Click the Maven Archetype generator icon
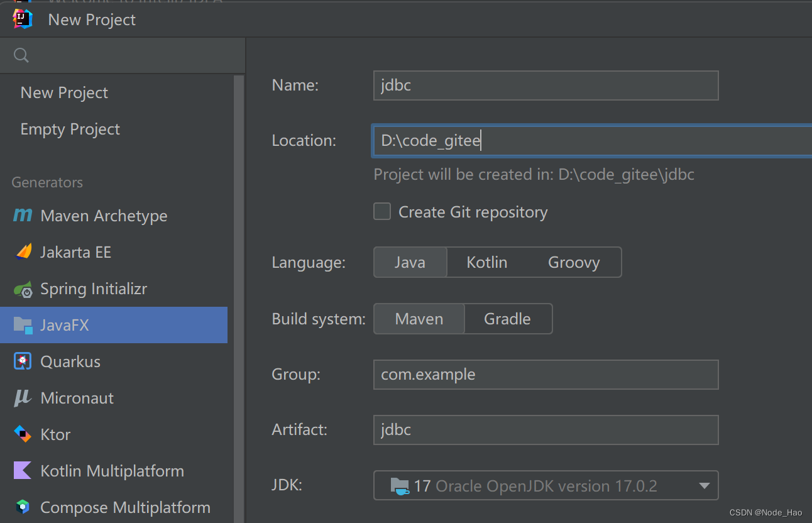 click(x=23, y=216)
